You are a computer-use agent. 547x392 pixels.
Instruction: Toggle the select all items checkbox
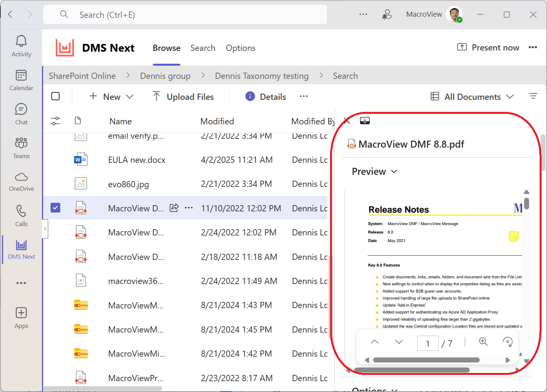pos(56,96)
